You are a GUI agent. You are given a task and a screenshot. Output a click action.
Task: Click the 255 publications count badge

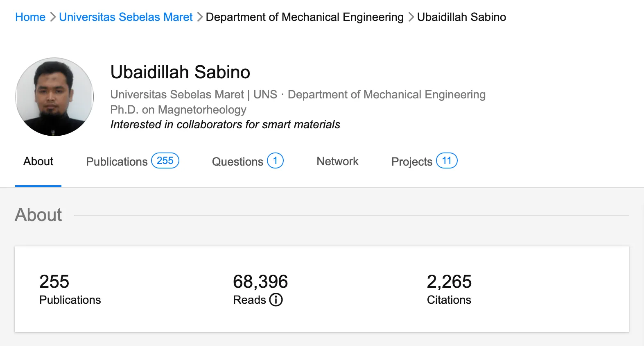[165, 161]
